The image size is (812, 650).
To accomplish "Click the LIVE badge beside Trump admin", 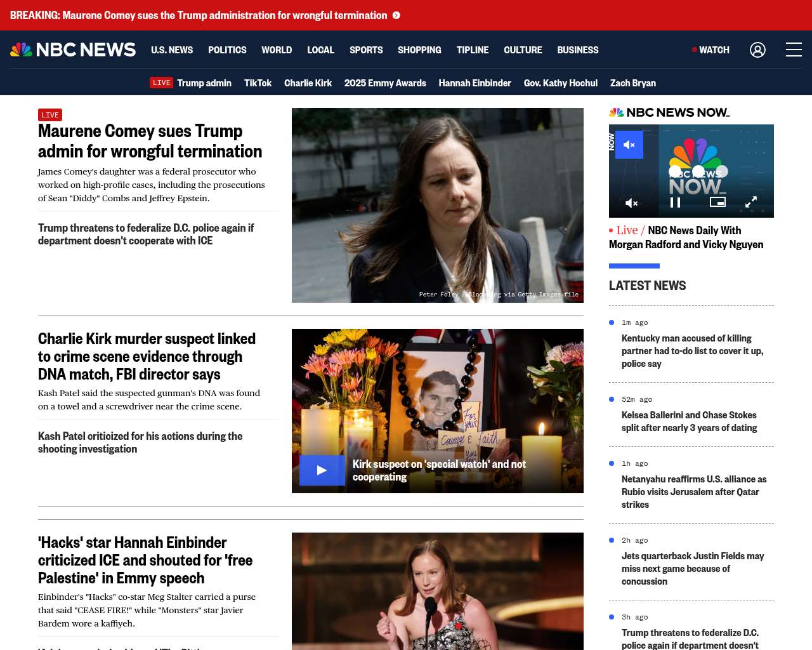I will (x=161, y=83).
